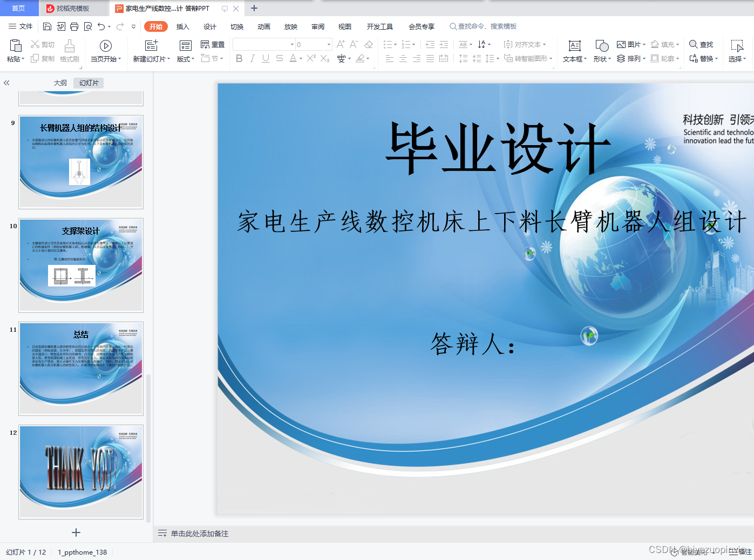Add slide using plus below thumbnails

tap(76, 532)
